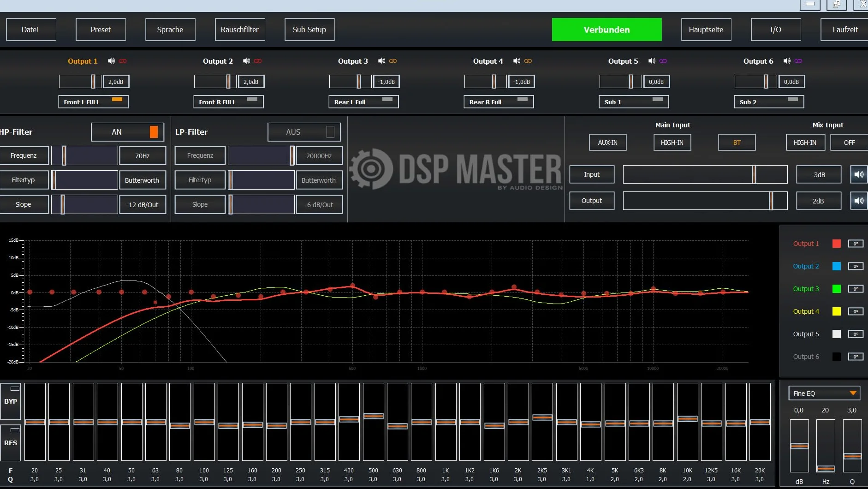Toggle the BYP bypass button

point(11,401)
